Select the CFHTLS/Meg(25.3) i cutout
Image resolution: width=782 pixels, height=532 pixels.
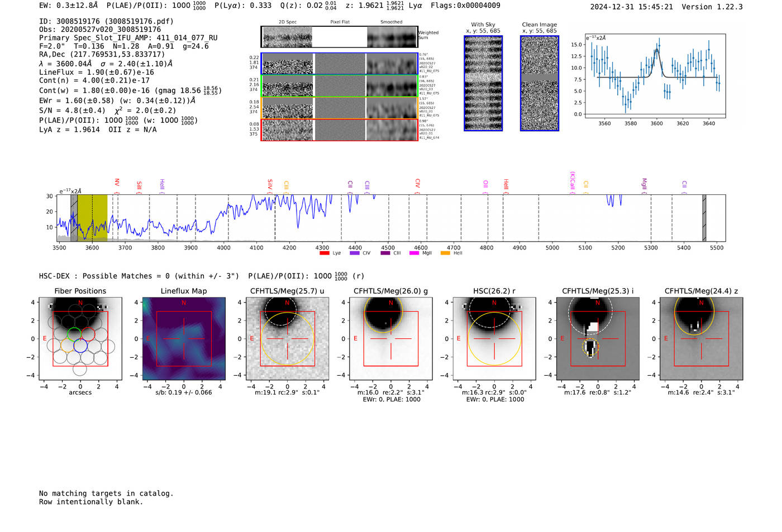coord(598,339)
